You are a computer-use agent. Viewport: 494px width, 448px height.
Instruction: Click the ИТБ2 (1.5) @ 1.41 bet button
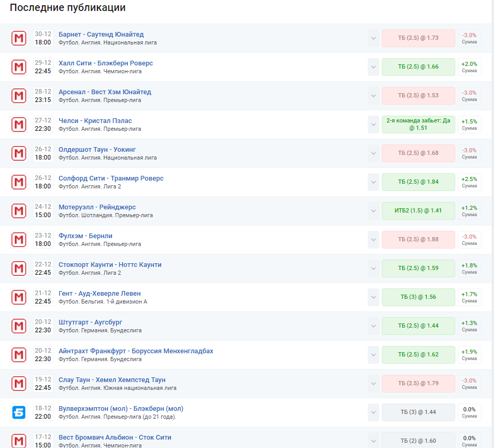click(418, 211)
